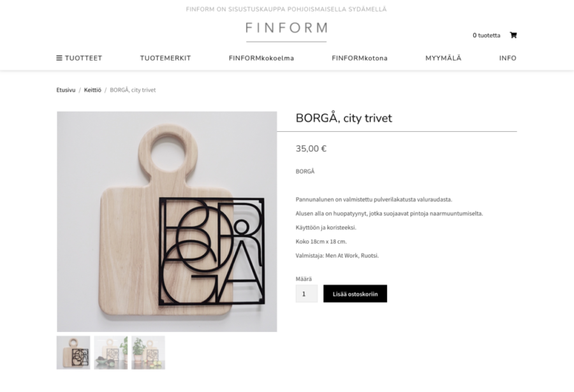Open the INFO menu
Screen dimensions: 574x392
[x=508, y=58]
